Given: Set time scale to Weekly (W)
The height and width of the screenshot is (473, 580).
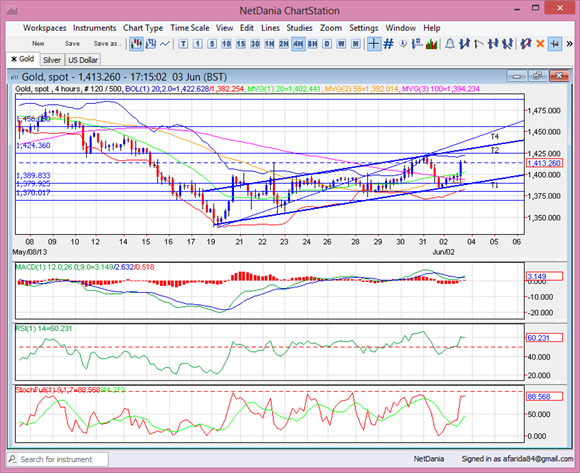Looking at the screenshot, I should 341,44.
